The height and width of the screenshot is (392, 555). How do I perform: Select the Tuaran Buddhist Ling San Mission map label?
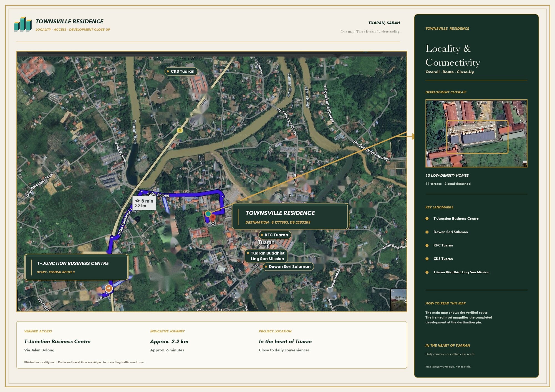coord(266,256)
